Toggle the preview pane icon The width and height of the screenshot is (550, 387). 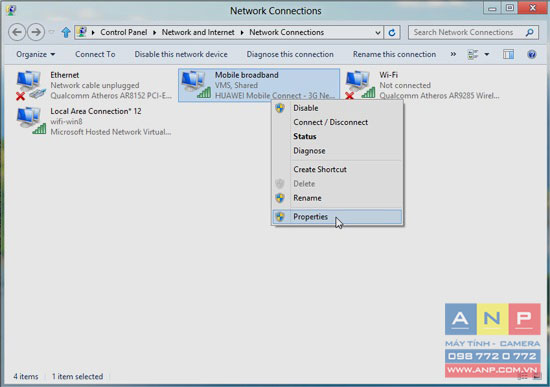(x=508, y=54)
